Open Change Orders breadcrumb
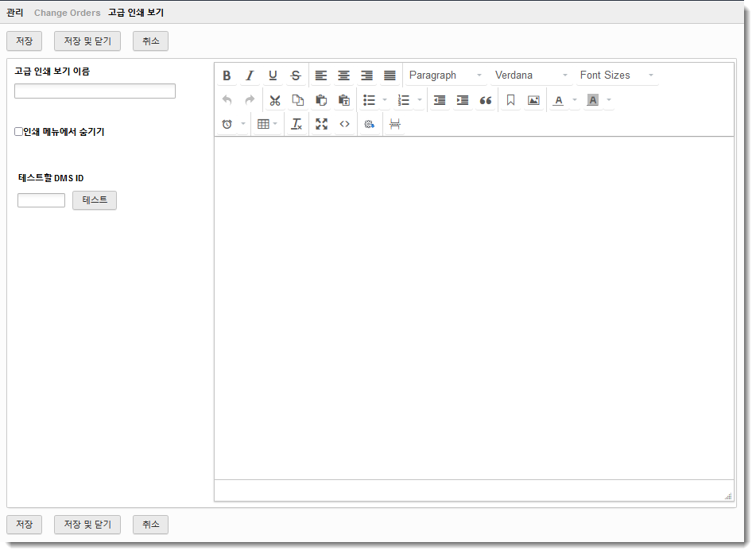 pos(67,13)
